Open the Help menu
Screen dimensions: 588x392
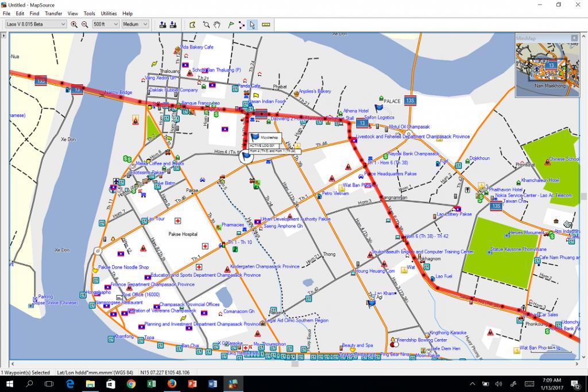pos(127,14)
